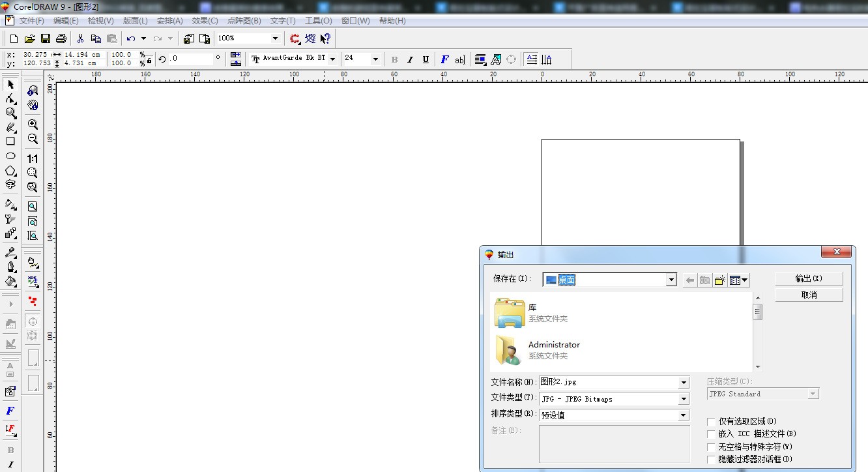
Task: Click the Import icon in standard toolbar
Action: [189, 38]
